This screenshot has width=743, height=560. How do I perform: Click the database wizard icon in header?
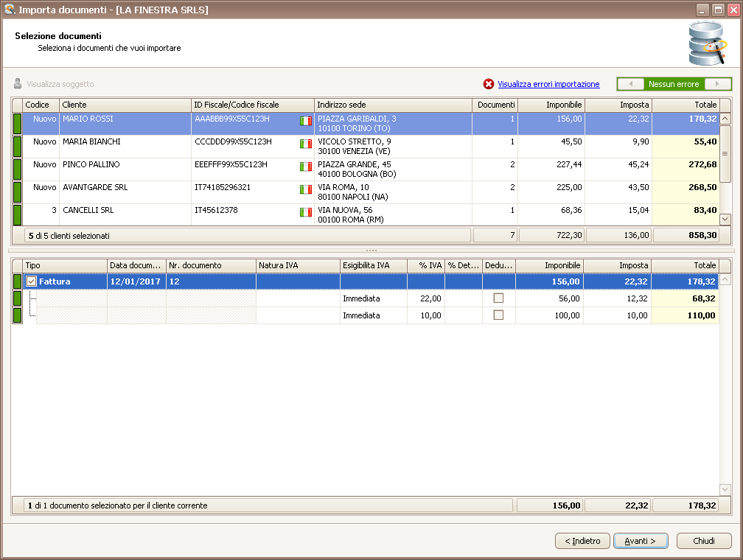[706, 44]
